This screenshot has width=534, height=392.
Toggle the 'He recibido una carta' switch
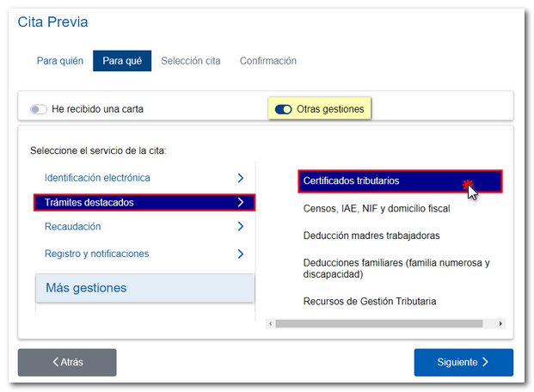click(39, 109)
